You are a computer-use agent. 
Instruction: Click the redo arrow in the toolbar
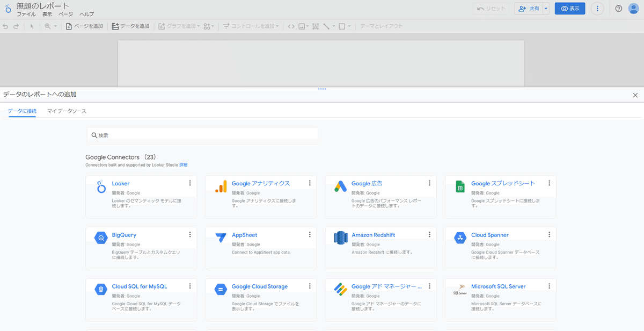(x=16, y=26)
